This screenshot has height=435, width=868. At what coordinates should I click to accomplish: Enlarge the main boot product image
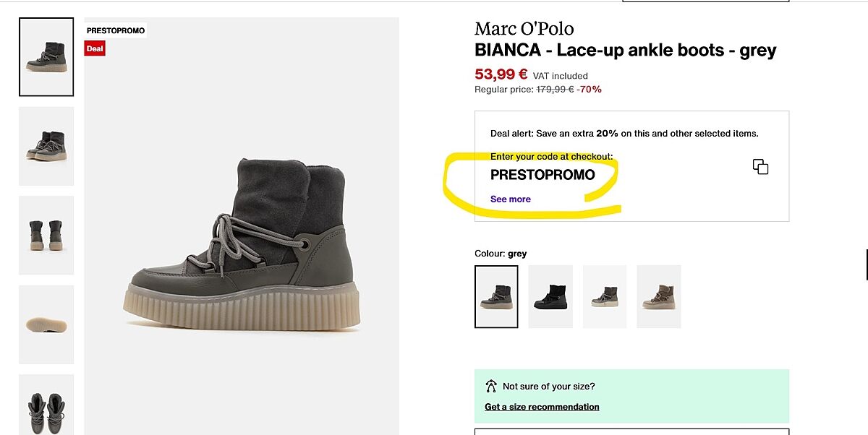pos(242,246)
